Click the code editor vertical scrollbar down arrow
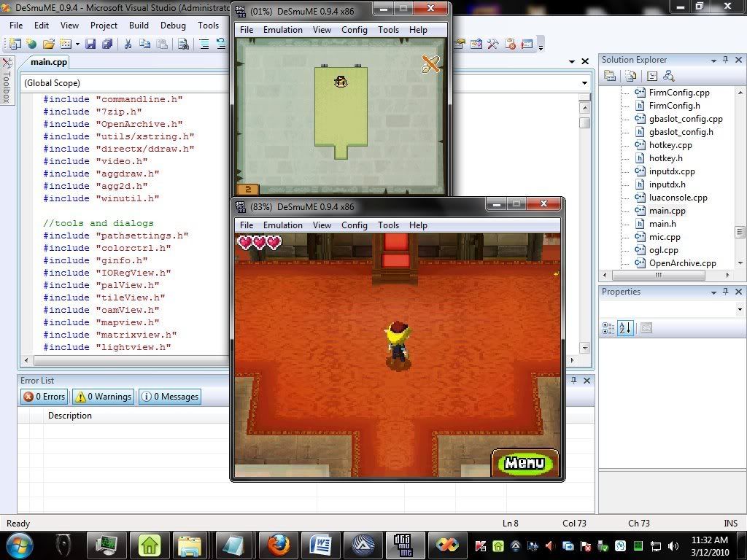This screenshot has height=560, width=747. coord(585,348)
